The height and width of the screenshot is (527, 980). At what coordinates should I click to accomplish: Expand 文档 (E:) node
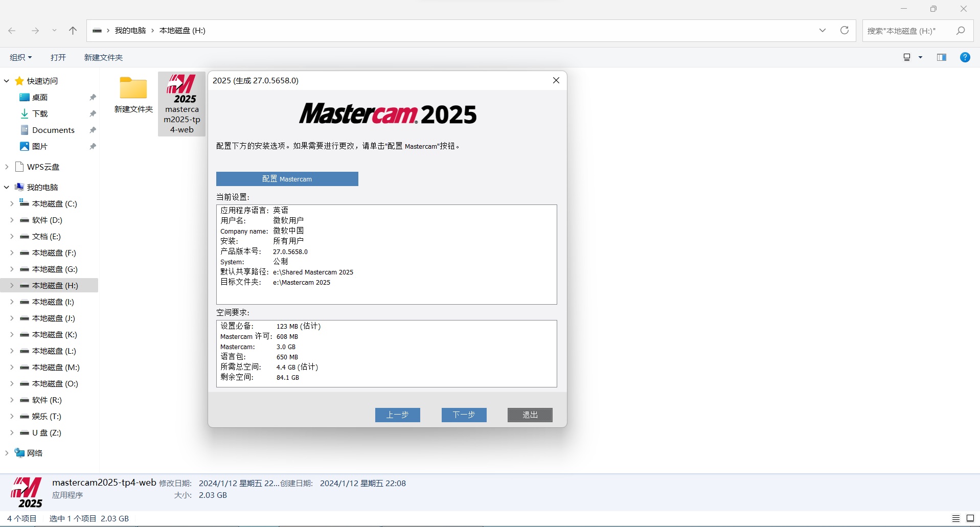(12, 236)
